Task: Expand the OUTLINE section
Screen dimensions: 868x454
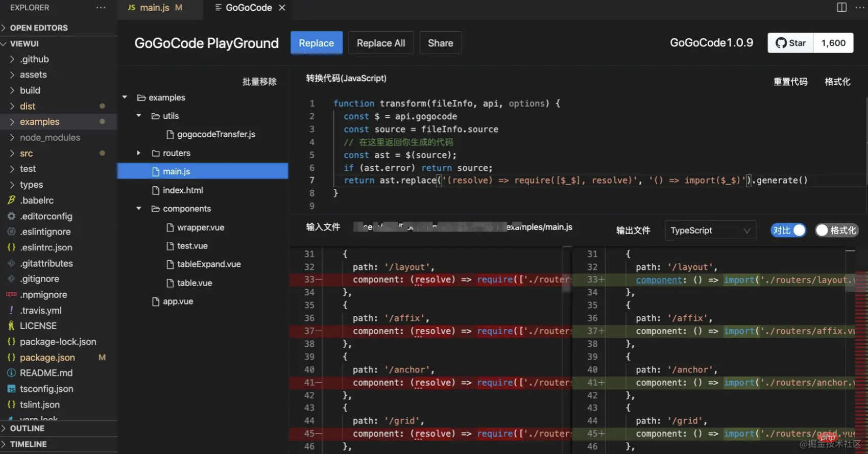Action: click(x=27, y=428)
